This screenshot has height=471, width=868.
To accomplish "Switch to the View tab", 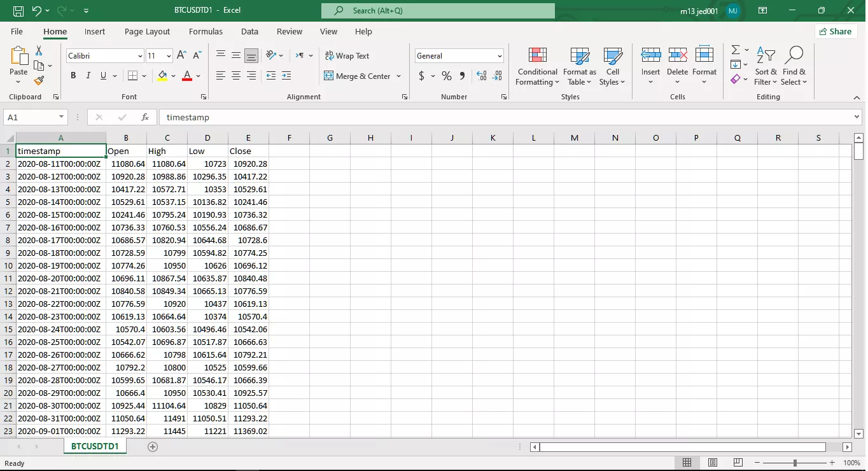I will pos(328,31).
